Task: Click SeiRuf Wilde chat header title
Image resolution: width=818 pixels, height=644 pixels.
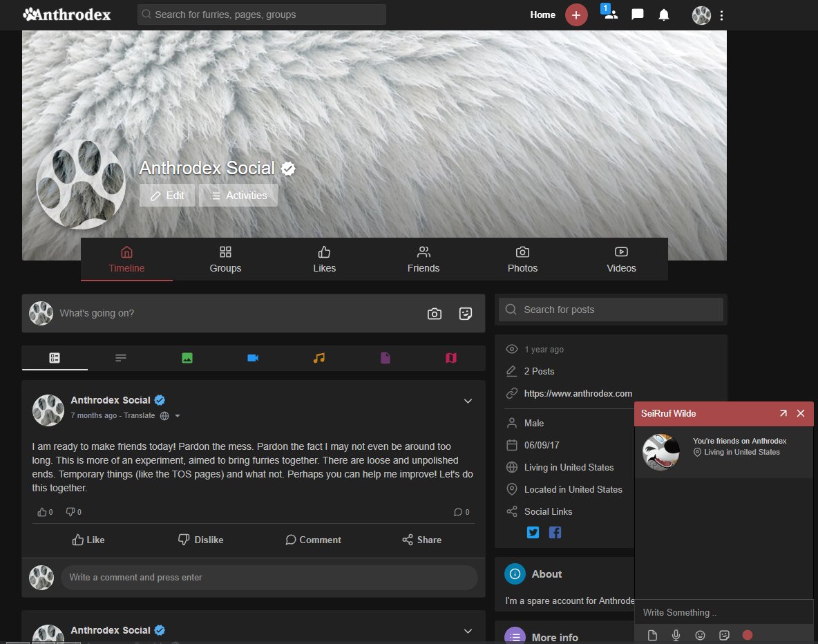Action: [668, 413]
